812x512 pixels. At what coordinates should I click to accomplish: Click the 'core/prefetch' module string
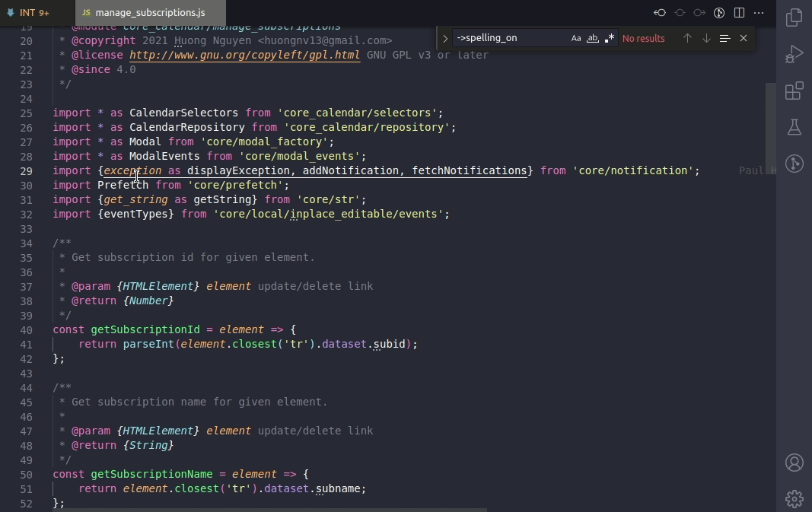[x=235, y=186]
